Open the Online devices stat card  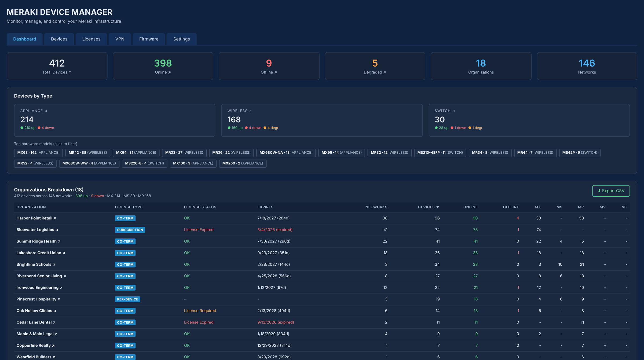point(163,66)
